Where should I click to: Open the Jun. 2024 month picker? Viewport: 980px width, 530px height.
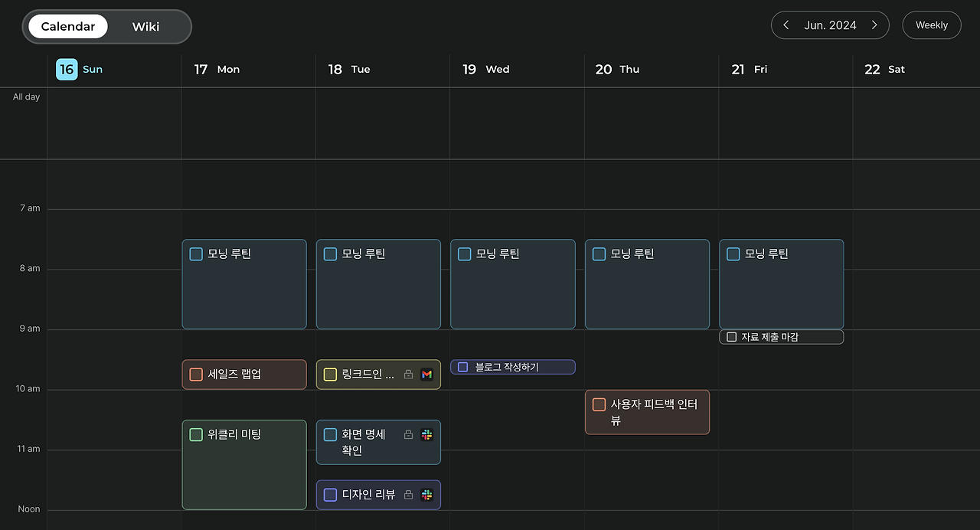830,25
